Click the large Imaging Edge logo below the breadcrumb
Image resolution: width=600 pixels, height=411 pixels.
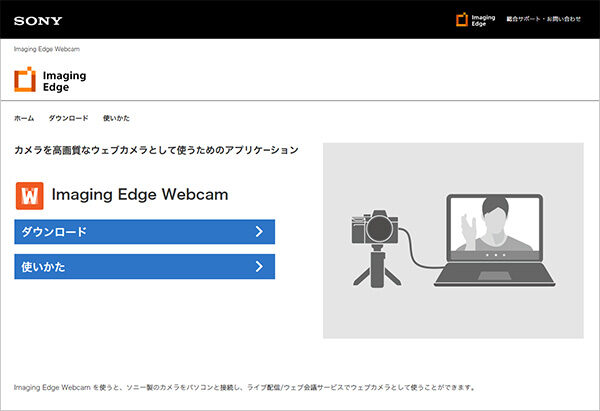click(50, 80)
